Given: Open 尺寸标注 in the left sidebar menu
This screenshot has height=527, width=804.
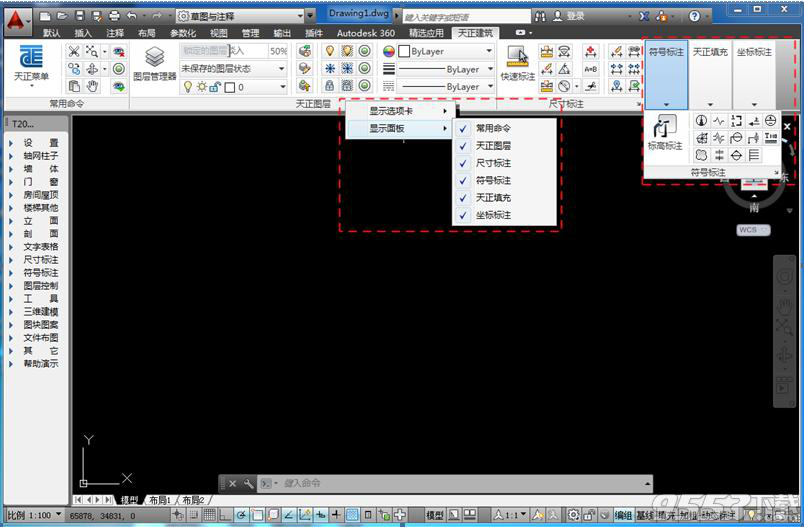Looking at the screenshot, I should [x=40, y=259].
